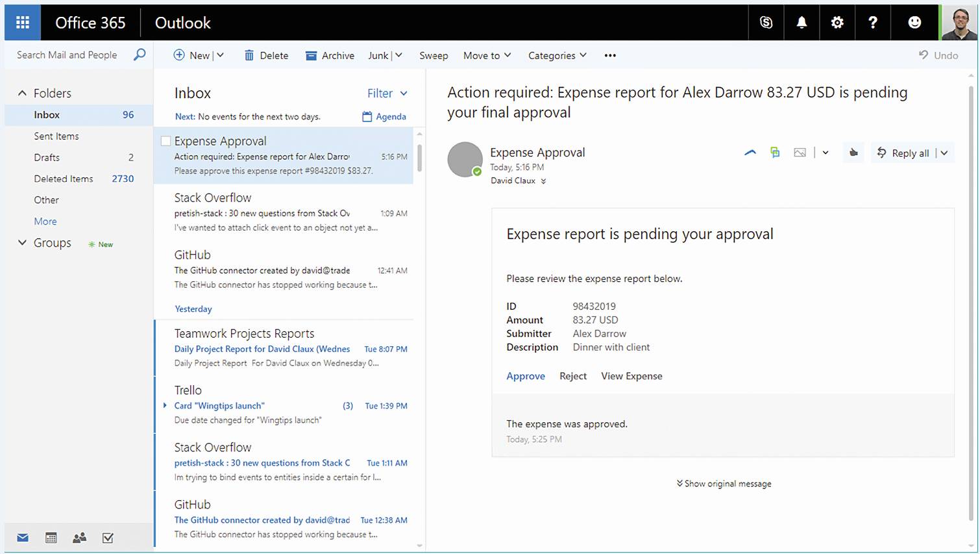Create a New message

coord(191,55)
